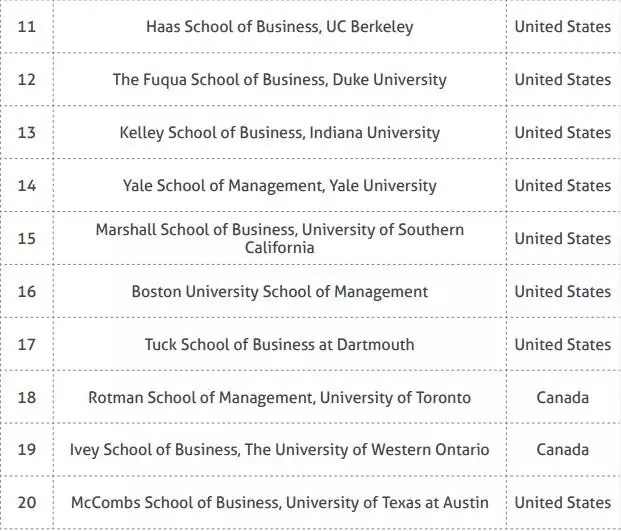Select rank number 15 cell
Screen dimensions: 621x531
point(27,239)
